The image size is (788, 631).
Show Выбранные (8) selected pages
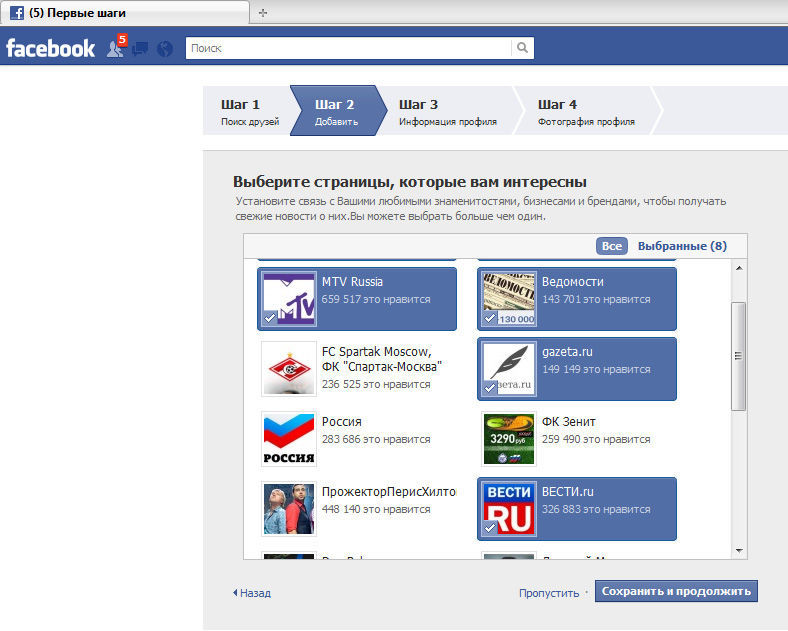(682, 246)
